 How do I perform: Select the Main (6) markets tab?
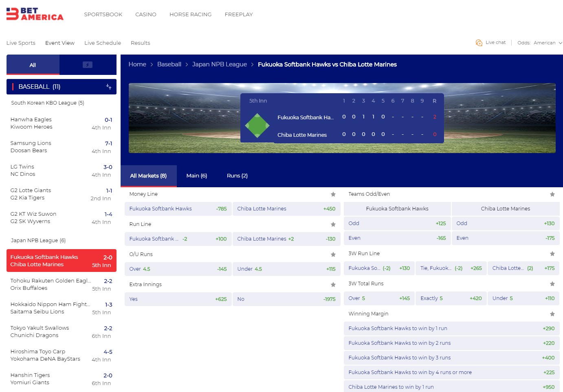[x=197, y=176]
